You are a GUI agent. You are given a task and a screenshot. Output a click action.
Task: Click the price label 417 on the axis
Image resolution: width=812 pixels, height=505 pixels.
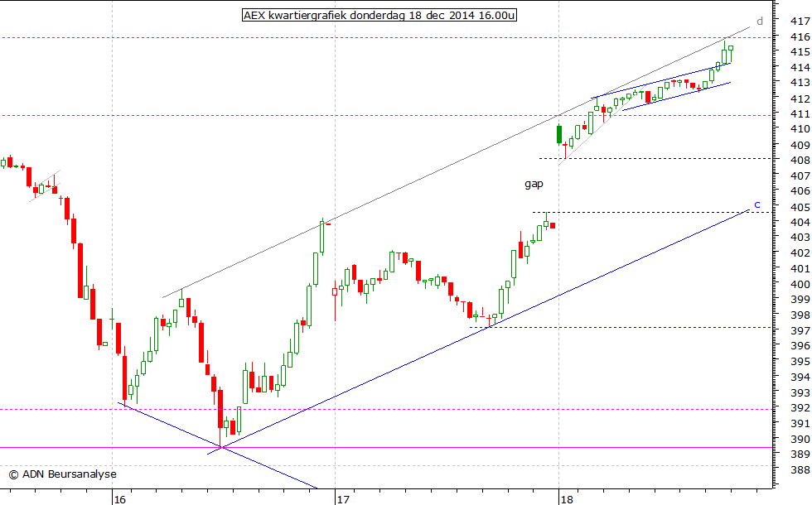click(x=800, y=22)
